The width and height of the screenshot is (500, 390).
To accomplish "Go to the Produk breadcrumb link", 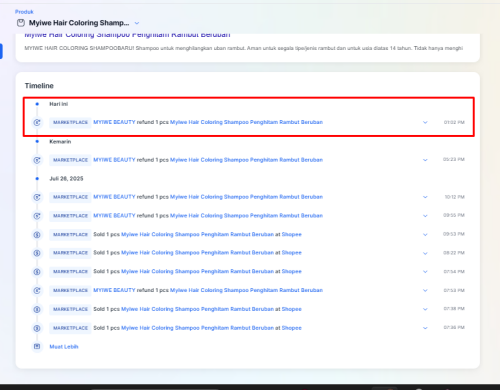I will 24,12.
